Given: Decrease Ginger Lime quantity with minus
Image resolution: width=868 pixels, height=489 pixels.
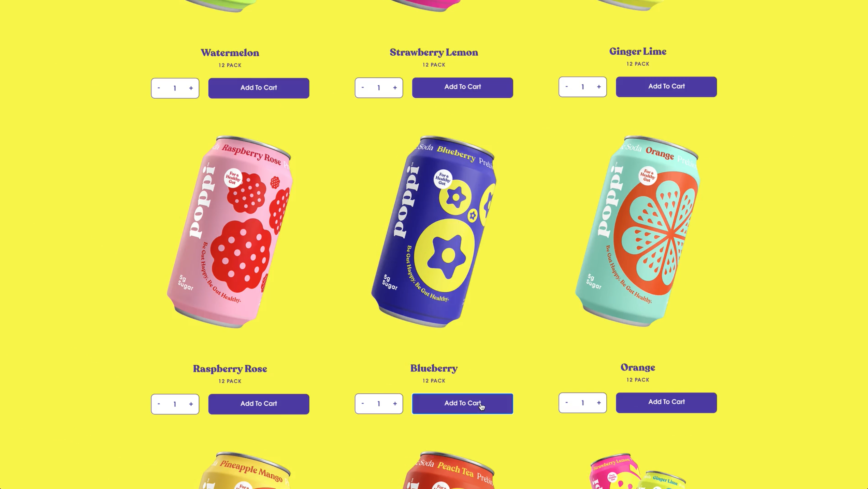Looking at the screenshot, I should tap(566, 87).
